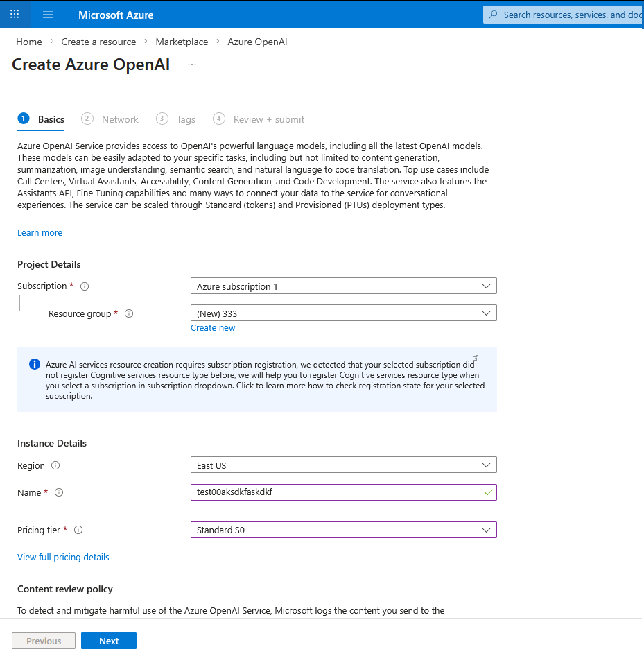Open the Pricing tier dropdown
Viewport: 644px width, 656px height.
343,530
